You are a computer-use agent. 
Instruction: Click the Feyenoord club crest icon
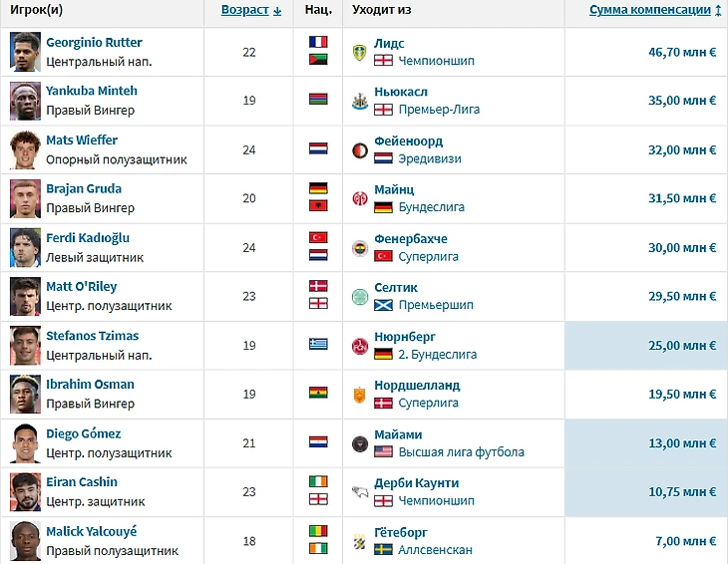point(360,149)
